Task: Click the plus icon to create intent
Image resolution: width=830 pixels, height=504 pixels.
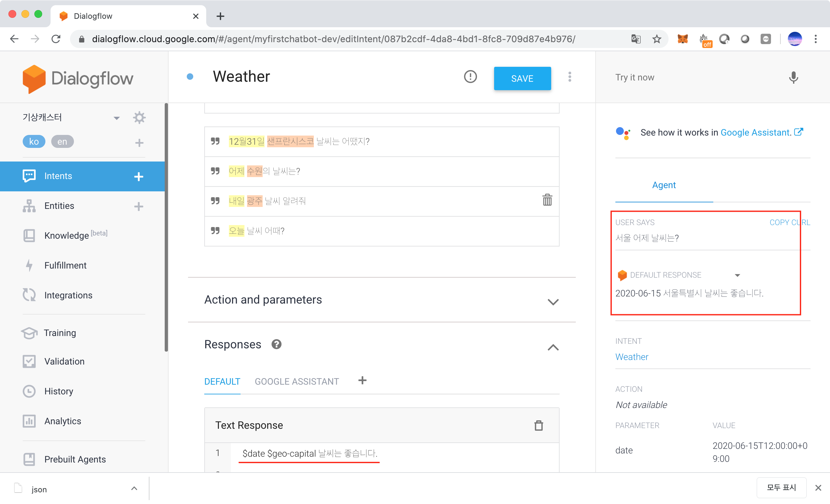Action: tap(139, 176)
